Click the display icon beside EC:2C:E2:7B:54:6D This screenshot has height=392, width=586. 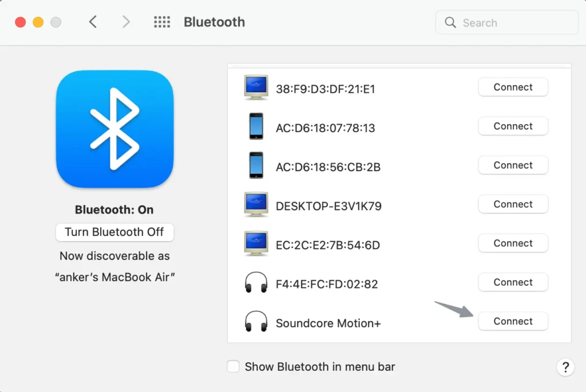(x=256, y=243)
